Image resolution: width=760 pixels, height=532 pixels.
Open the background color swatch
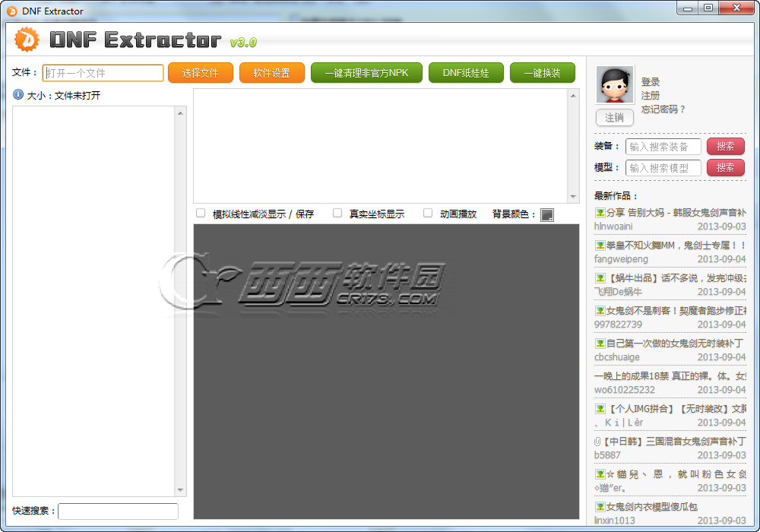pos(547,214)
